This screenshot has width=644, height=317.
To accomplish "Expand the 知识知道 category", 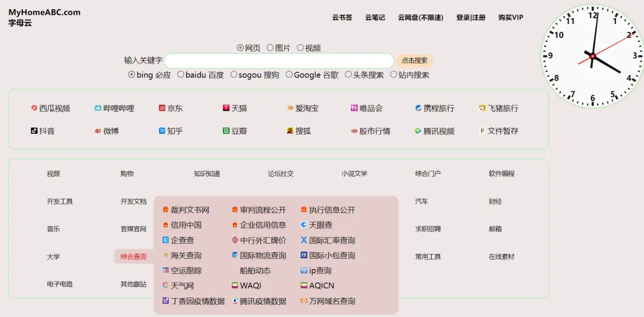I will coord(207,174).
